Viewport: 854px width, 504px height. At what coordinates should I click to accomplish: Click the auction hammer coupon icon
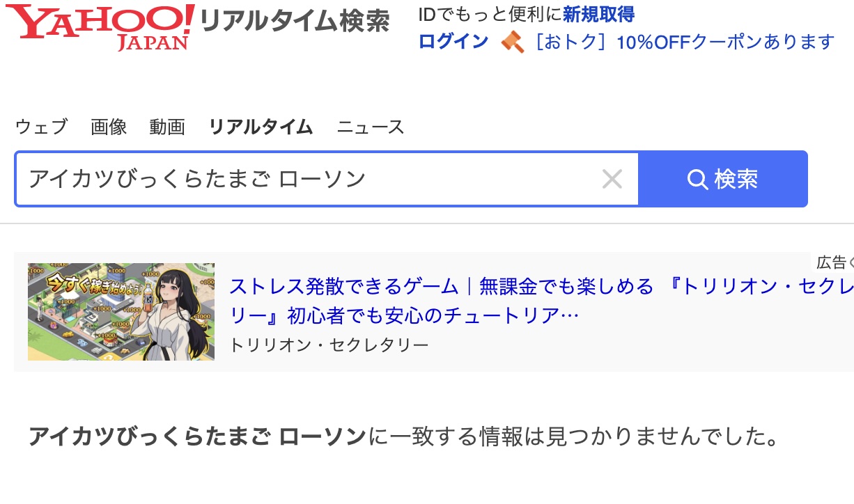[x=512, y=42]
